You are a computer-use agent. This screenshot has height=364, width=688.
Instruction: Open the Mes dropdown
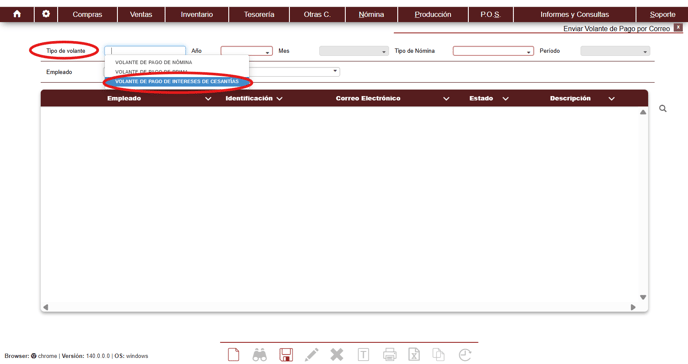point(354,51)
